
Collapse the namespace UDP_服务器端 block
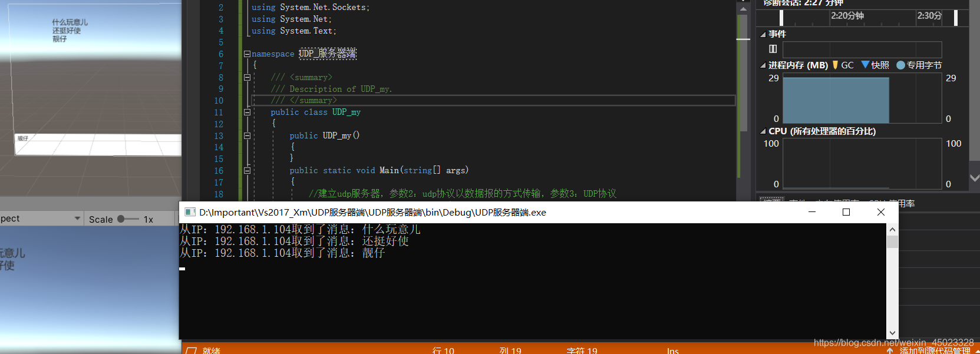click(247, 54)
